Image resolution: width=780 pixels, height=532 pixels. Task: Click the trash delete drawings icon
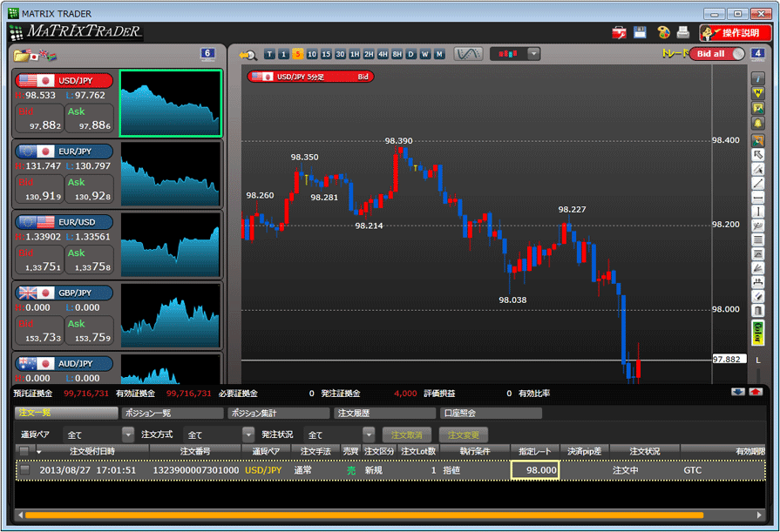(757, 311)
